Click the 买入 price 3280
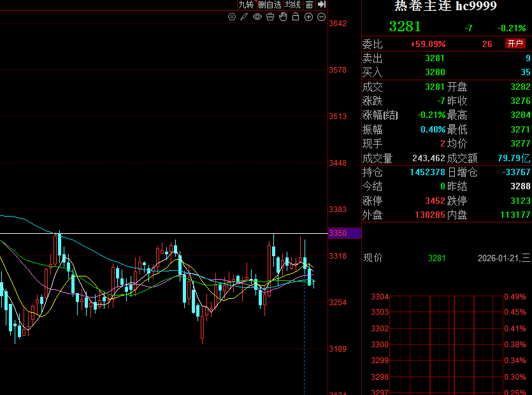The image size is (532, 395). 435,72
